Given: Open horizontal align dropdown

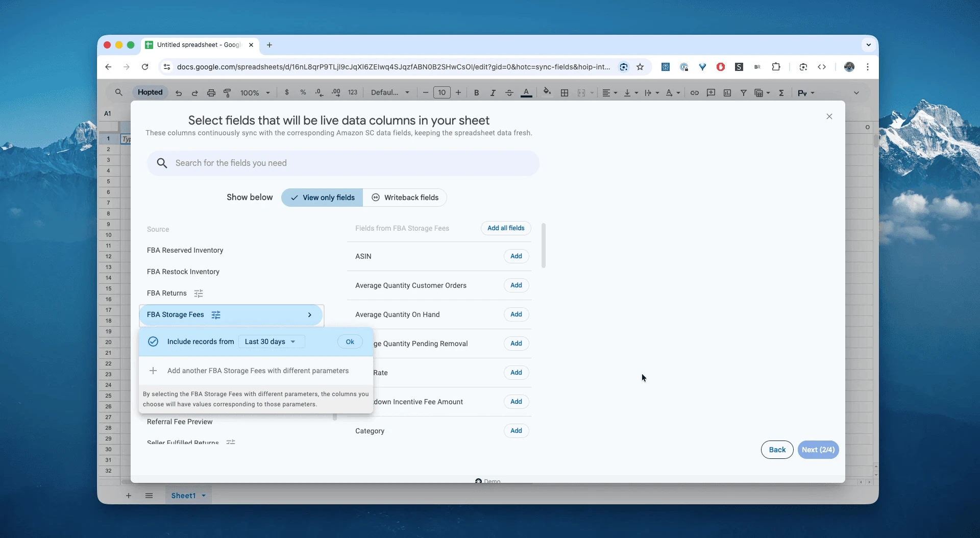Looking at the screenshot, I should pyautogui.click(x=609, y=92).
